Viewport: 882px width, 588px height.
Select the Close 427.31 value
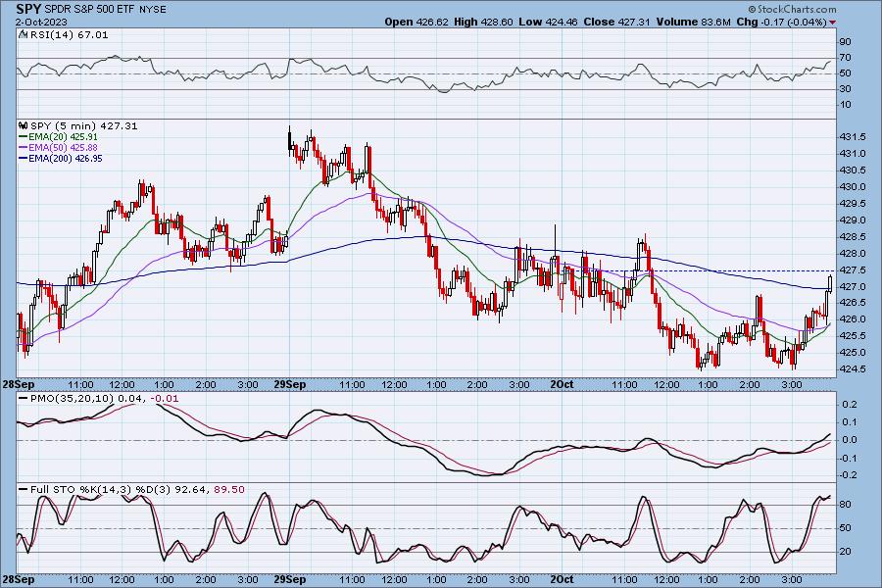616,22
